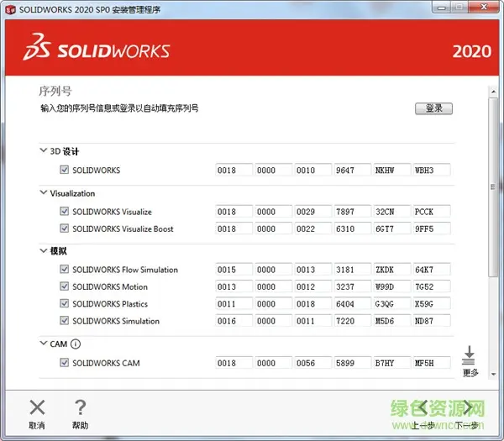Toggle SOLIDWORKS CAM checkbox

coord(65,363)
